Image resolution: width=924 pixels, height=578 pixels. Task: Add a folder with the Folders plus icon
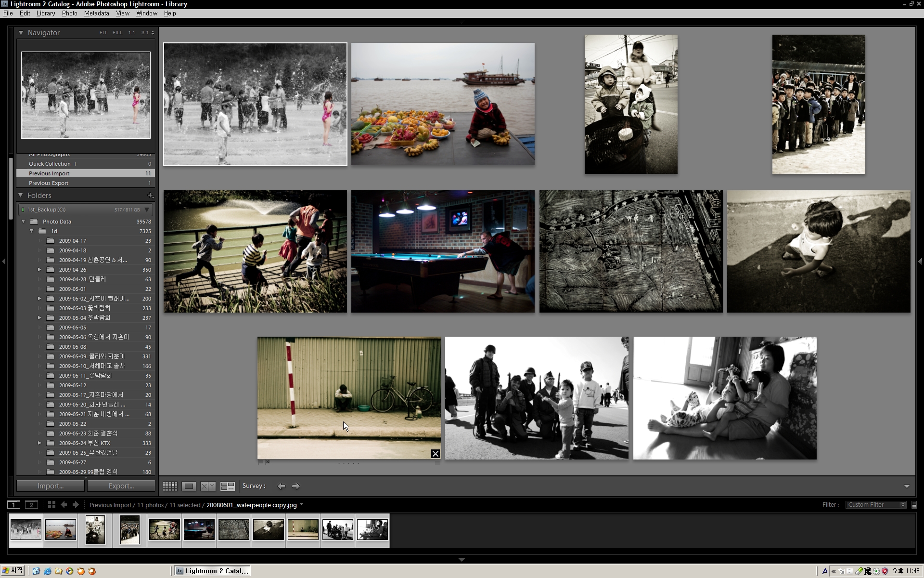pyautogui.click(x=150, y=195)
